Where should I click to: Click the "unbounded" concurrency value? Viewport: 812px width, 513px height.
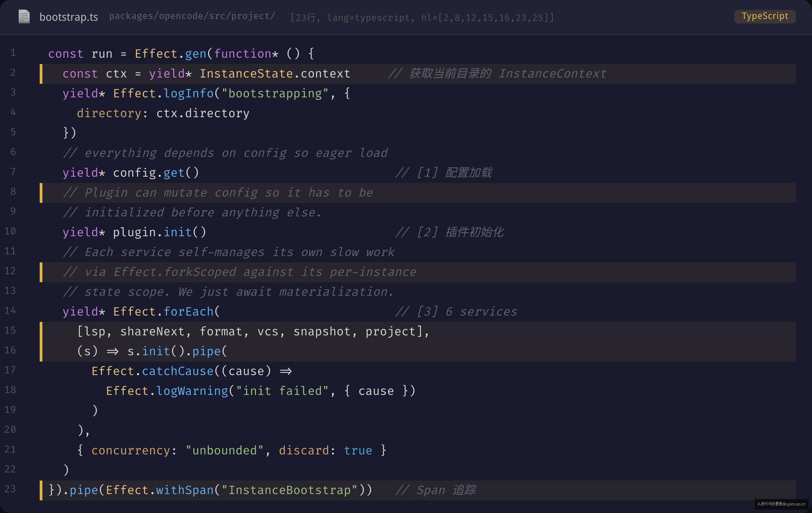[225, 451]
